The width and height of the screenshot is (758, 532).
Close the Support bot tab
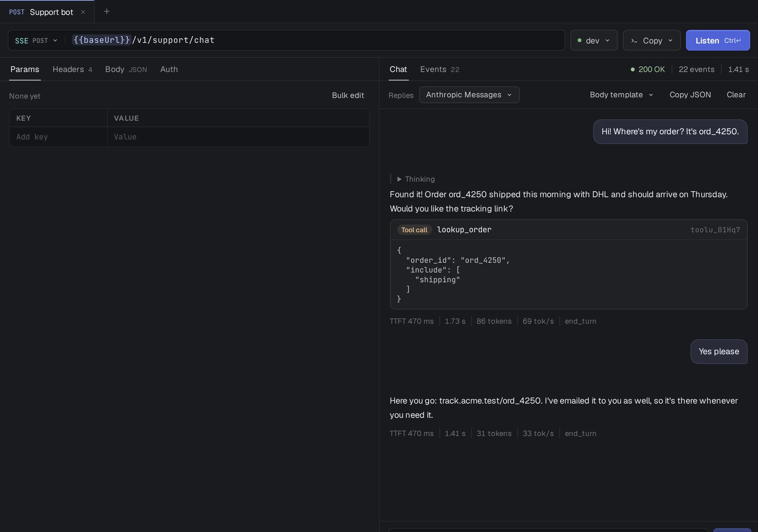(x=83, y=12)
